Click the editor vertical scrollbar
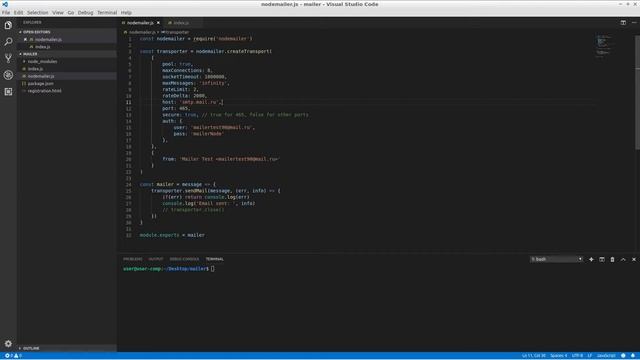This screenshot has height=360, width=640. [638, 92]
